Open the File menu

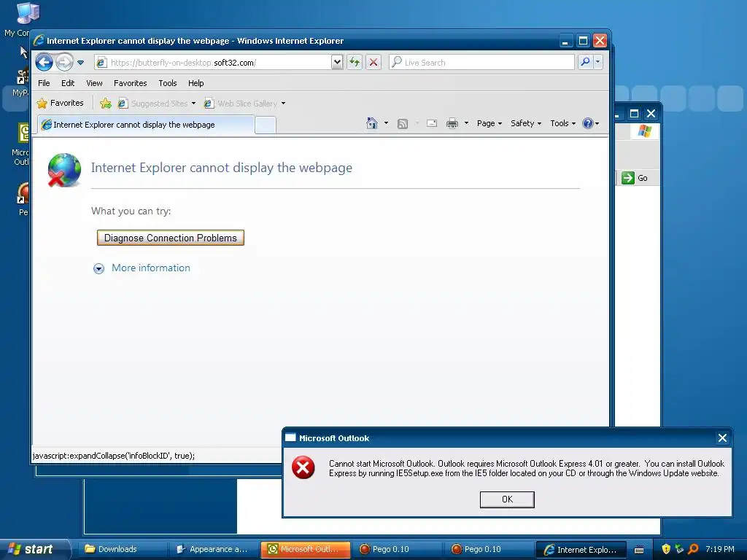click(x=44, y=83)
